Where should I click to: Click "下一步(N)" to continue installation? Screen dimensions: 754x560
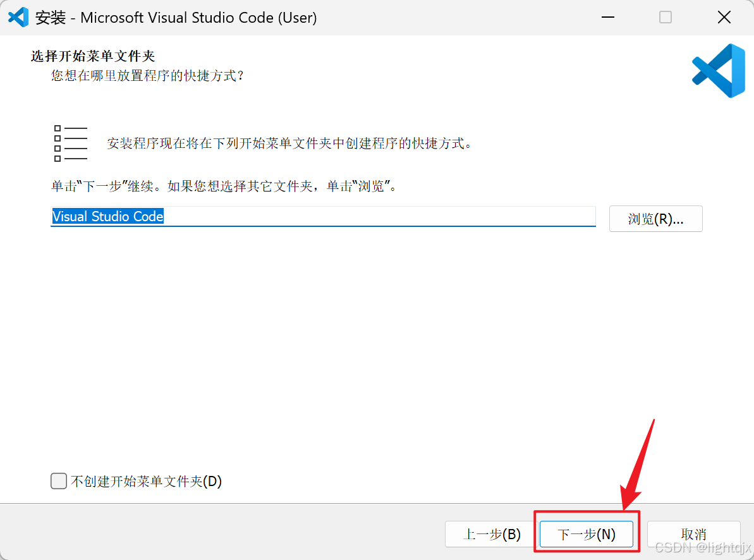(x=586, y=534)
